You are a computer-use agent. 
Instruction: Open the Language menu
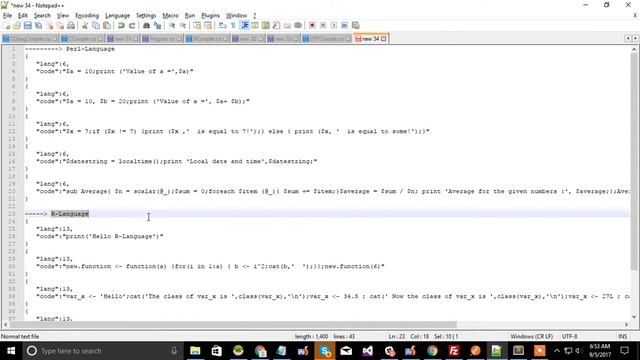click(x=117, y=16)
